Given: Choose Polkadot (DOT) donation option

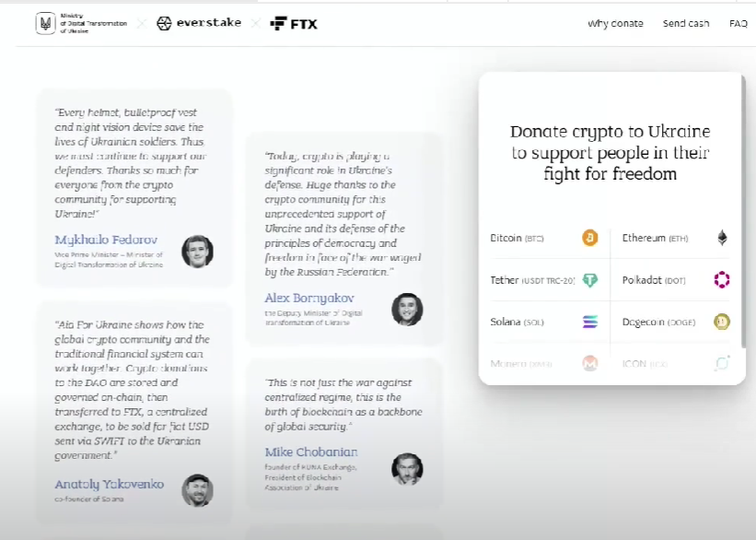Looking at the screenshot, I should tap(676, 280).
